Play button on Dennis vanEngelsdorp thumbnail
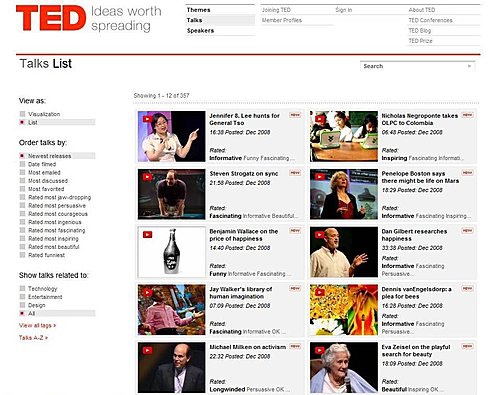The width and height of the screenshot is (500, 395). (320, 292)
